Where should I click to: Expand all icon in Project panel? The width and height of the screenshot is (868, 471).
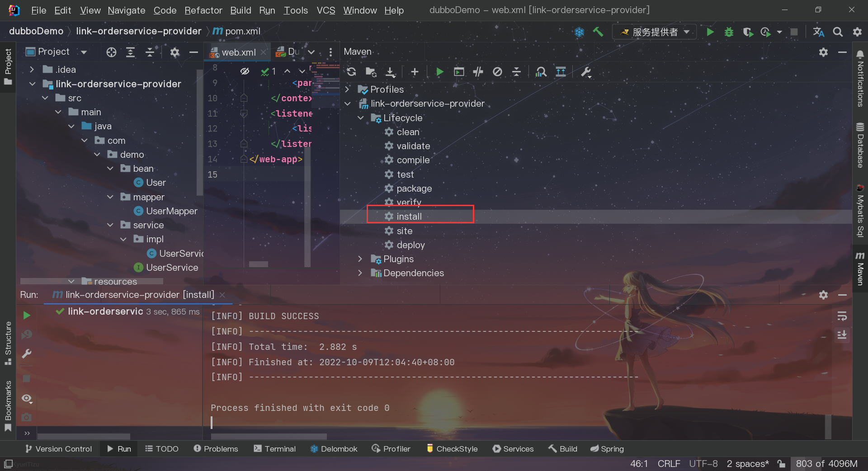click(130, 52)
